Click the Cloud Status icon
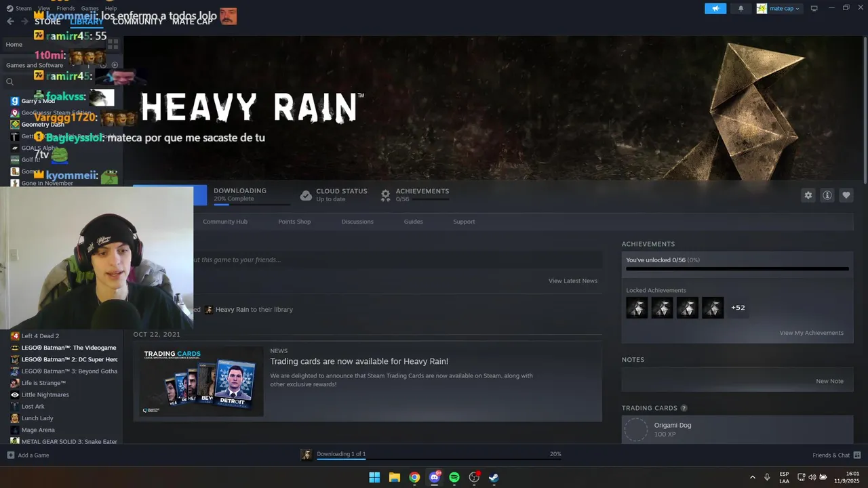Screen dimensions: 868x488 [x=306, y=195]
